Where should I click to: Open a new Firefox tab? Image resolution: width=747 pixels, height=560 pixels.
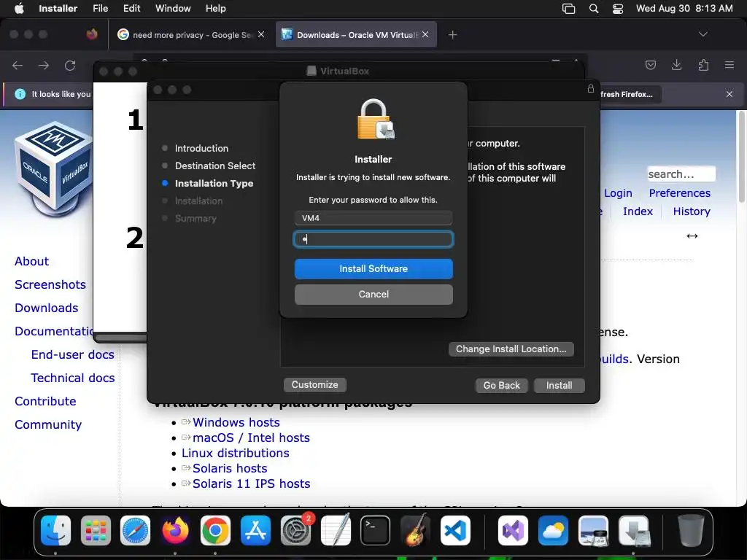[x=452, y=35]
